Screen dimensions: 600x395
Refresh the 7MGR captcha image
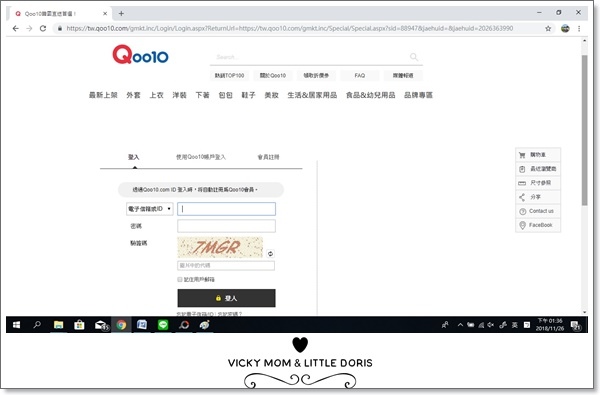click(x=270, y=254)
